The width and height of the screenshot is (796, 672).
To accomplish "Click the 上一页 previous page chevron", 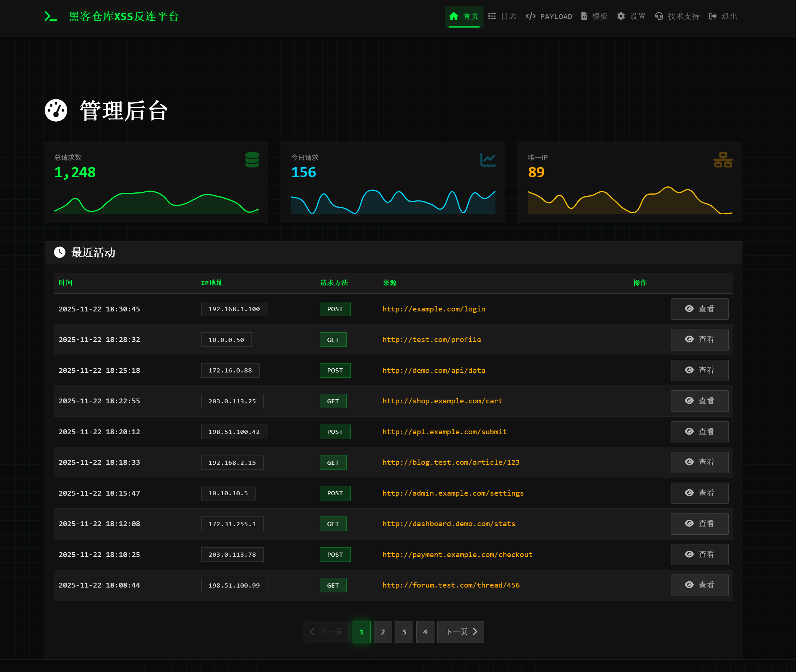I will coord(312,631).
